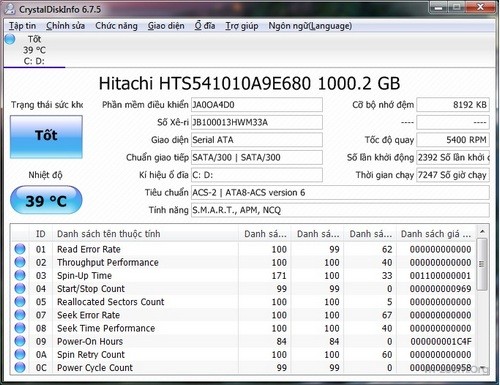Click the attribute list scrollbar thumb

click(x=482, y=264)
